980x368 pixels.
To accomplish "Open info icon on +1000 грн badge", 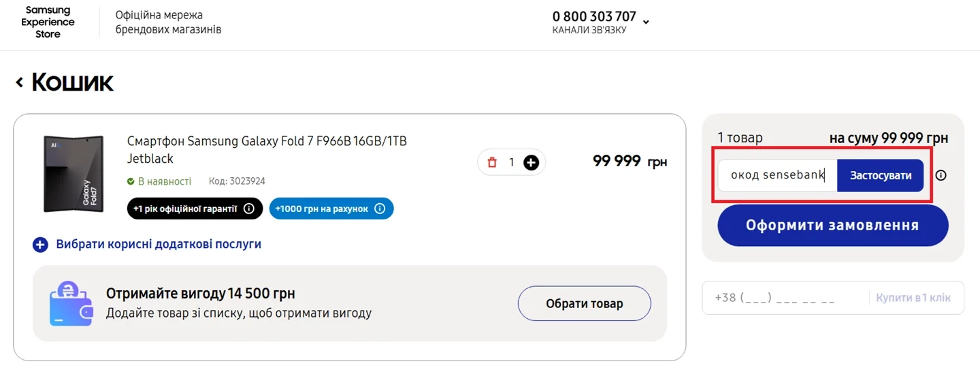I will pos(380,209).
